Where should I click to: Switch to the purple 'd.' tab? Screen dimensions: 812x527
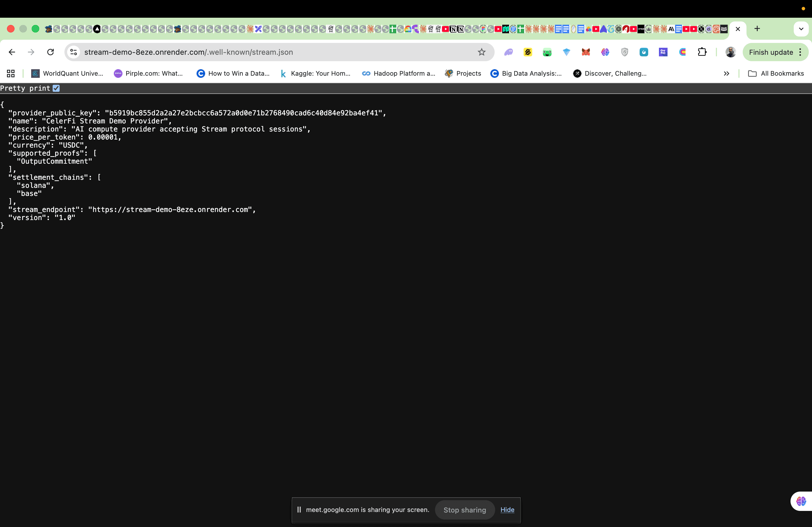(x=709, y=29)
